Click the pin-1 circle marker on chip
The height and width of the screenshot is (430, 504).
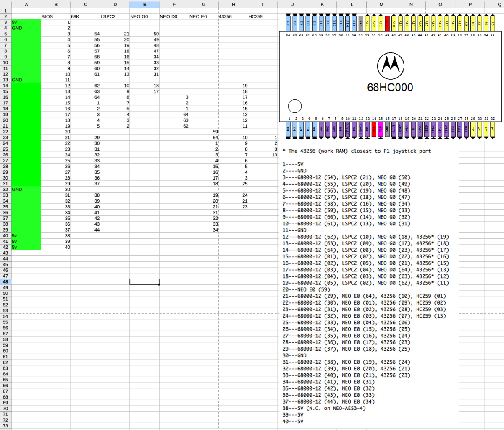click(295, 106)
